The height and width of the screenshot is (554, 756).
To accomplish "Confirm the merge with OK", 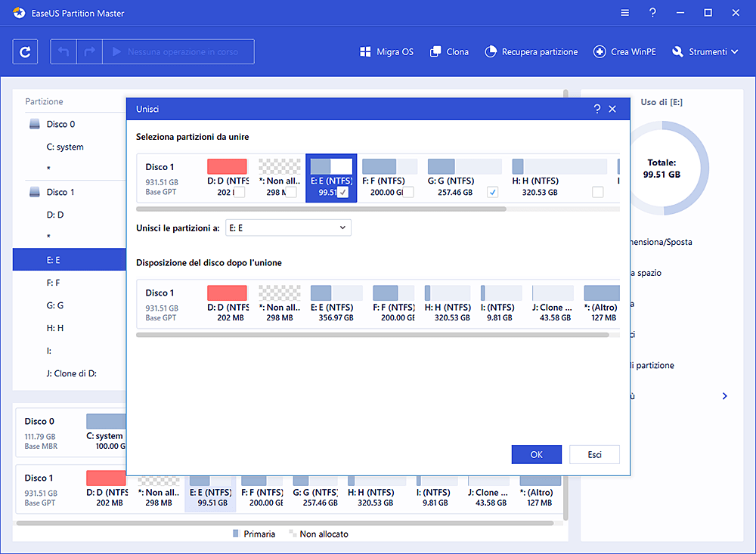I will point(536,454).
